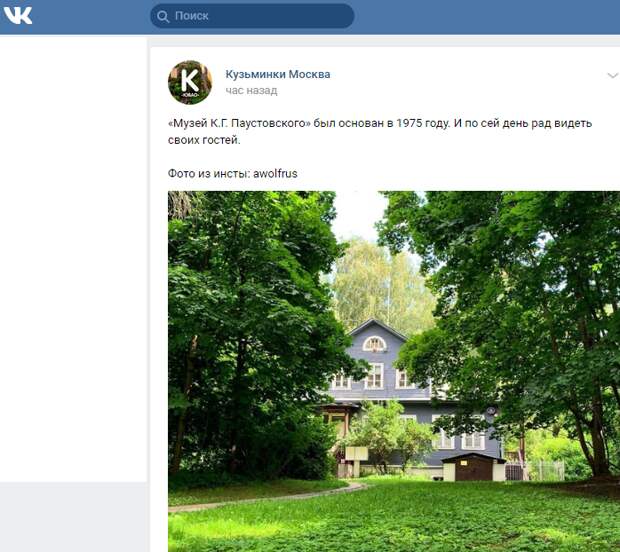
Task: Click the green lawn in the photo
Action: point(395,518)
